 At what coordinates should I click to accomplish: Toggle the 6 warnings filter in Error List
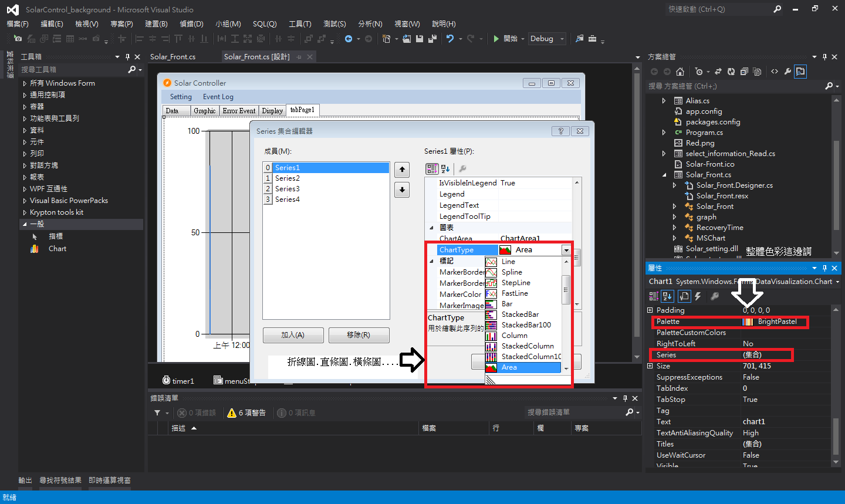(x=246, y=413)
